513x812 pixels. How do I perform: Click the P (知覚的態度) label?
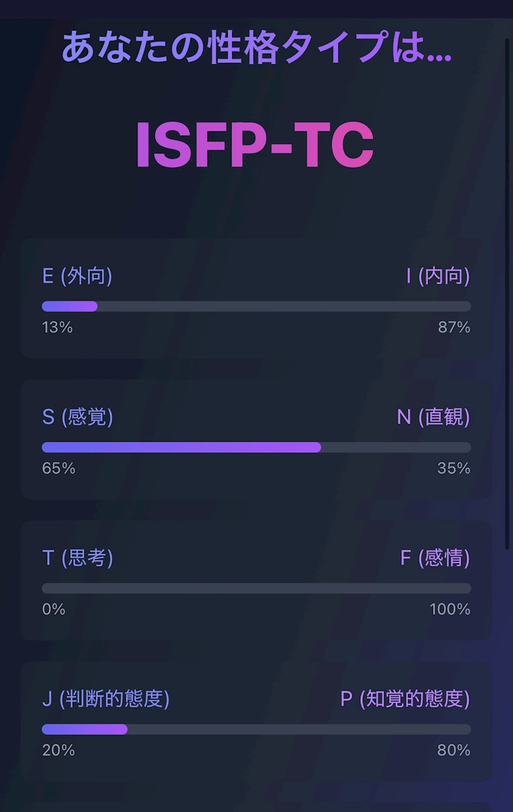[x=405, y=699]
